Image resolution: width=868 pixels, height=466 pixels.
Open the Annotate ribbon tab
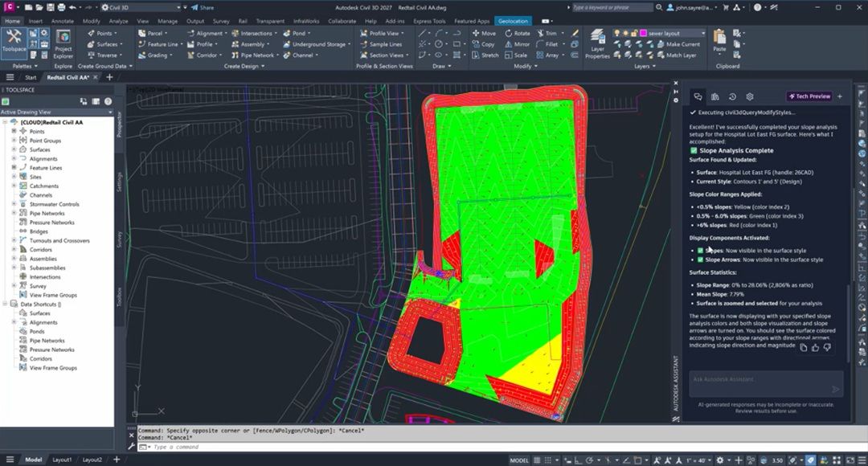(x=63, y=21)
